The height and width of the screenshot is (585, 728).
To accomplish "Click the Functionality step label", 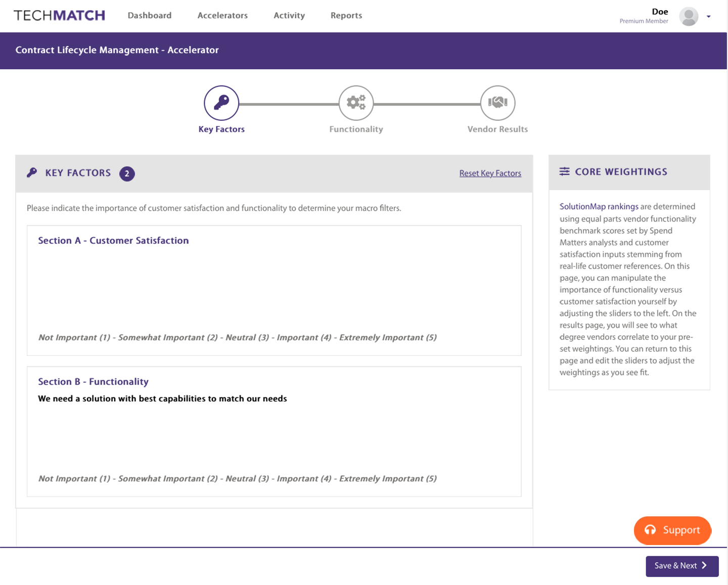I will (x=356, y=129).
